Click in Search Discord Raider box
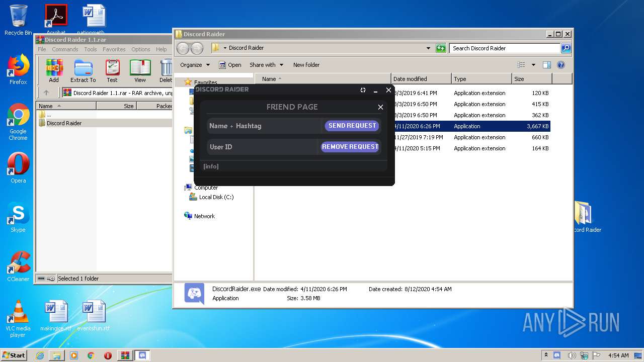 [x=505, y=48]
